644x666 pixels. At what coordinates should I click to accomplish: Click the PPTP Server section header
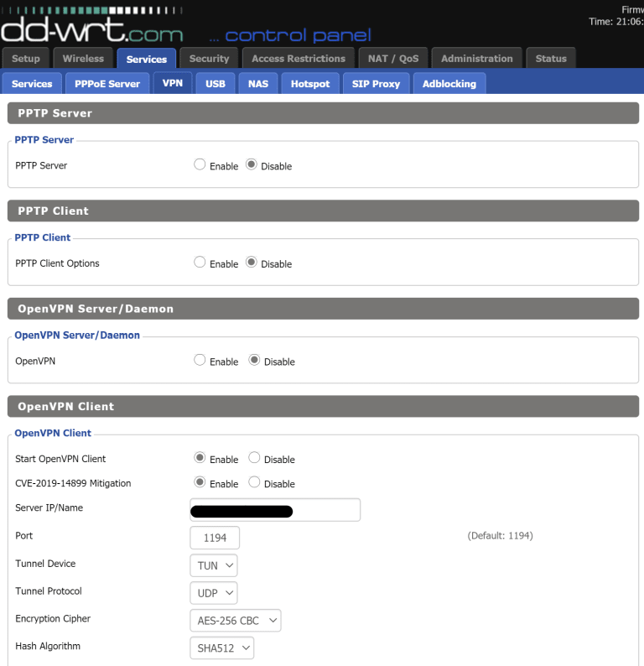coord(323,113)
